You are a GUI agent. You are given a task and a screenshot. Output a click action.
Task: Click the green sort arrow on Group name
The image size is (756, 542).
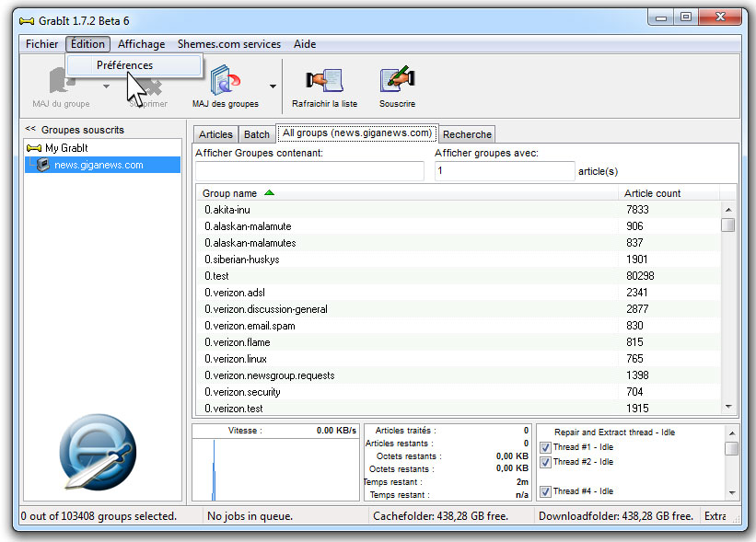[269, 192]
